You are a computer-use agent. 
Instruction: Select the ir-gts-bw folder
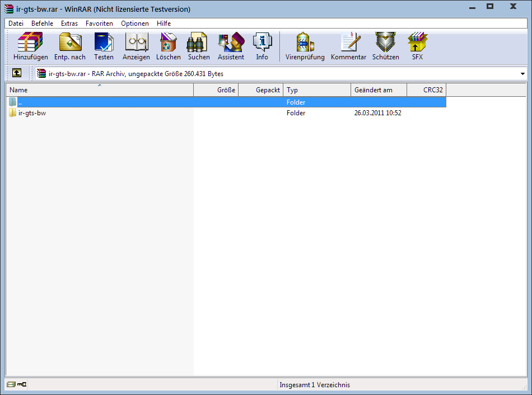(32, 113)
